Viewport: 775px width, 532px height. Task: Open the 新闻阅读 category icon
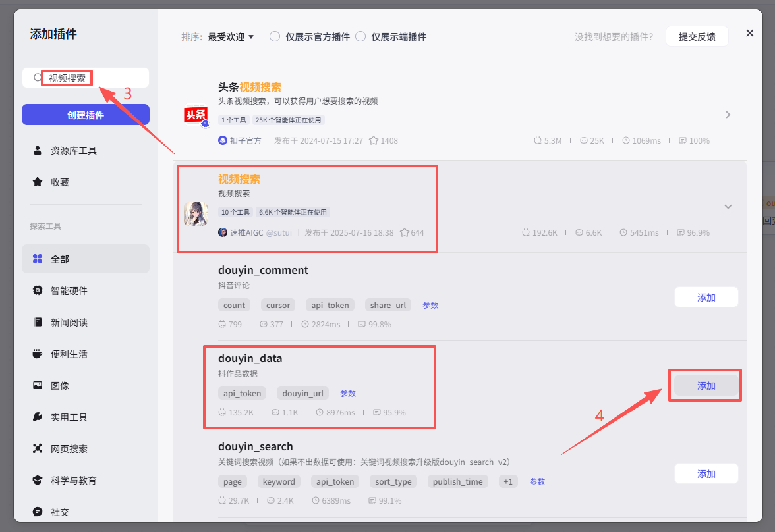tap(38, 323)
